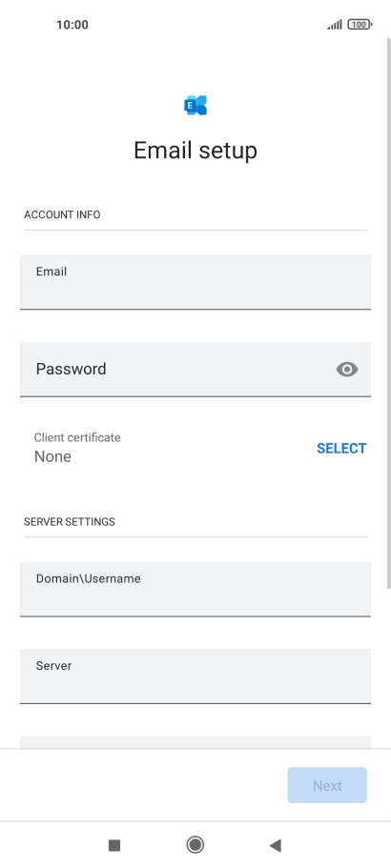Click the vertical scrollbar on right edge
The image size is (391, 868).
click(x=388, y=313)
